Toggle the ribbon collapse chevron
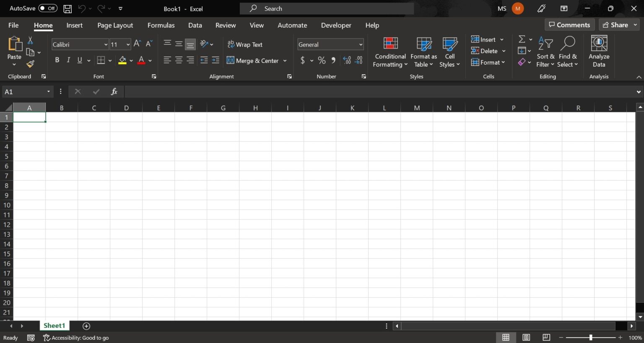The height and width of the screenshot is (343, 644). point(639,77)
